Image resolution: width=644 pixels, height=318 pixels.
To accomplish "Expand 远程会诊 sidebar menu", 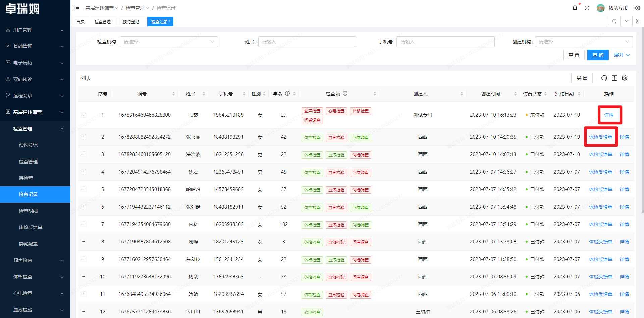I will pyautogui.click(x=35, y=96).
